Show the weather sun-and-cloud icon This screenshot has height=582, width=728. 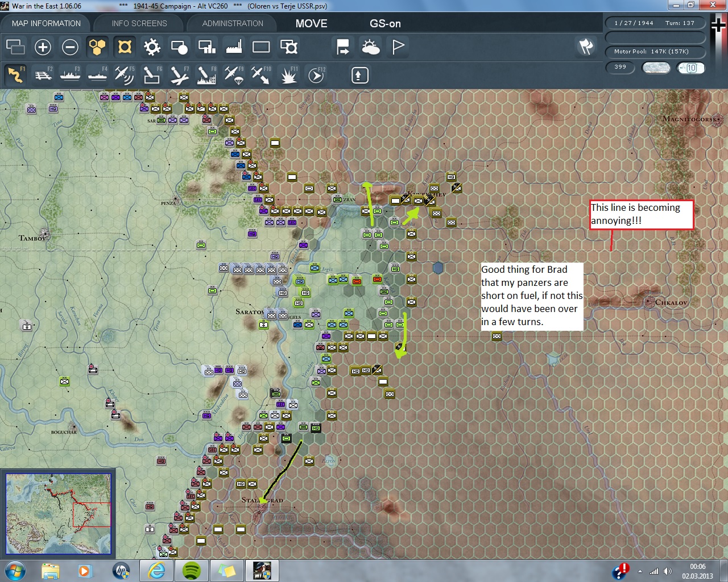[x=370, y=47]
